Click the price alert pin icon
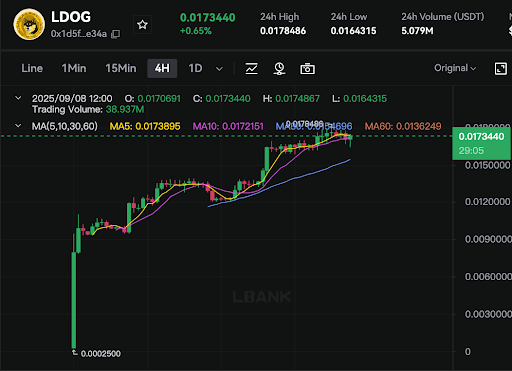Viewport: 512px width, 371px height. pos(279,69)
